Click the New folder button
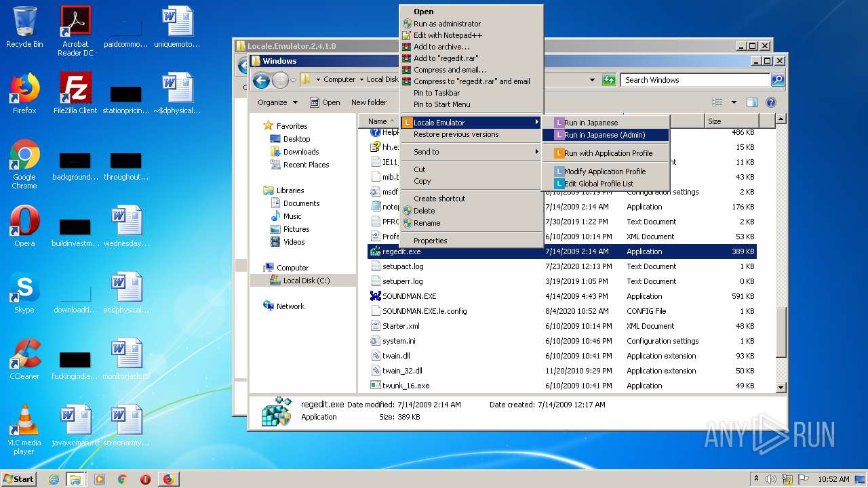 pyautogui.click(x=369, y=102)
